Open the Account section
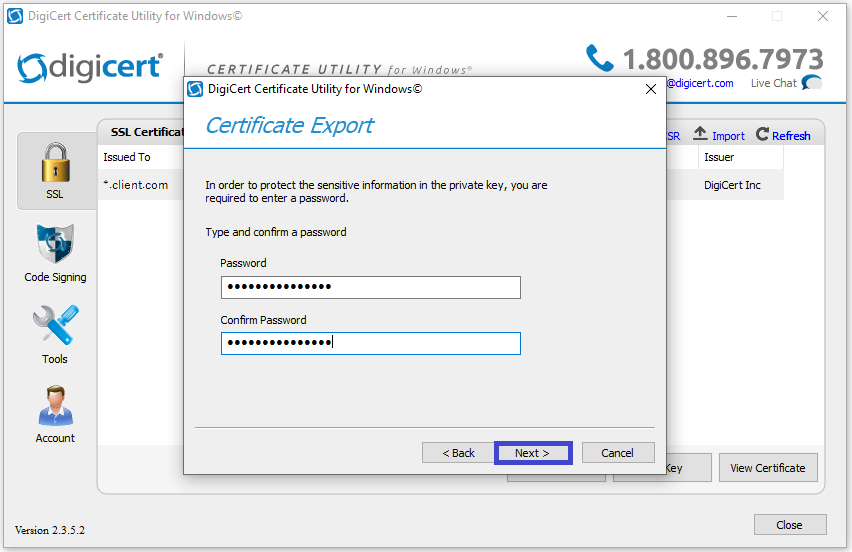Image resolution: width=852 pixels, height=552 pixels. [x=55, y=415]
